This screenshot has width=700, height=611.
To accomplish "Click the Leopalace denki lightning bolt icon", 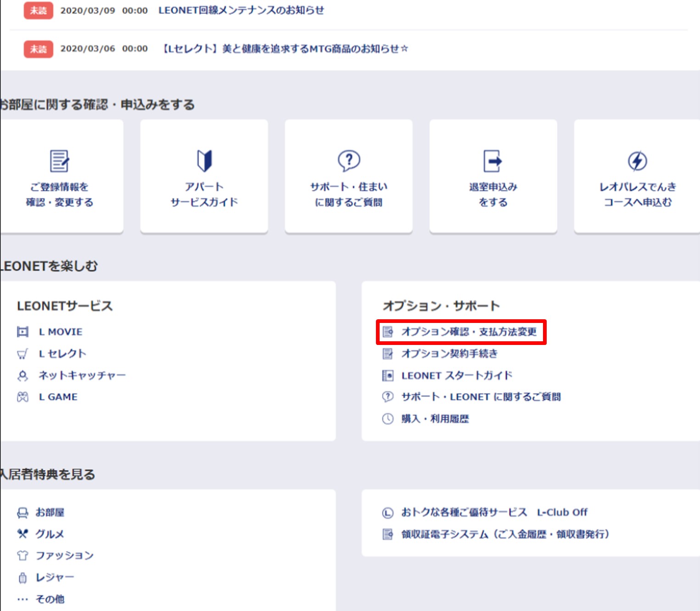I will tap(637, 161).
